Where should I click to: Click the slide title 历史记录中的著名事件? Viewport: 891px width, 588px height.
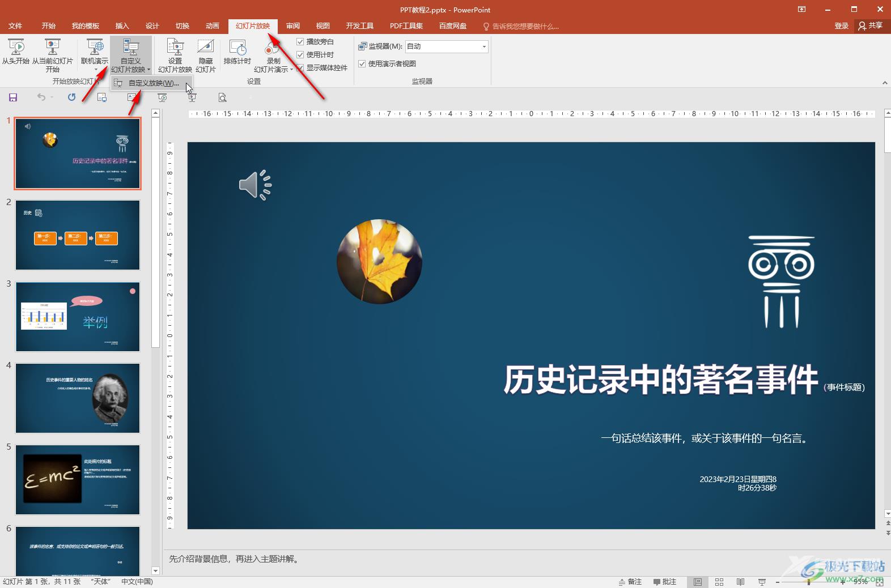pos(660,379)
